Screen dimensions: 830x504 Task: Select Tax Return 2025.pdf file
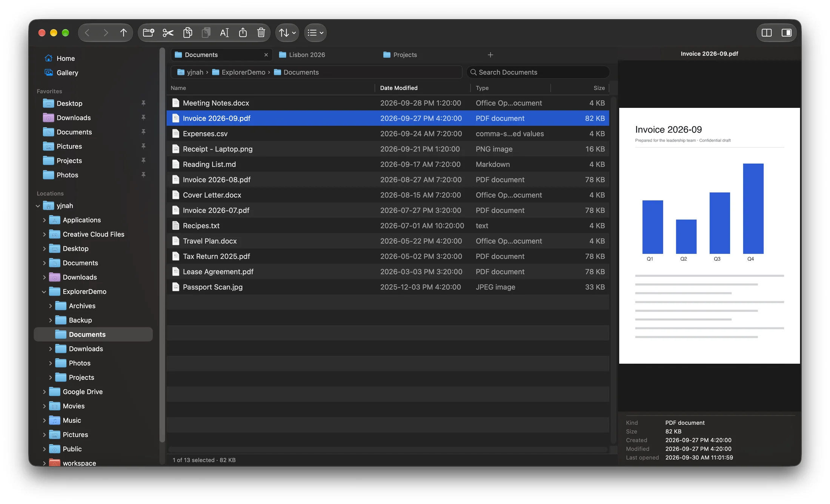pos(388,257)
